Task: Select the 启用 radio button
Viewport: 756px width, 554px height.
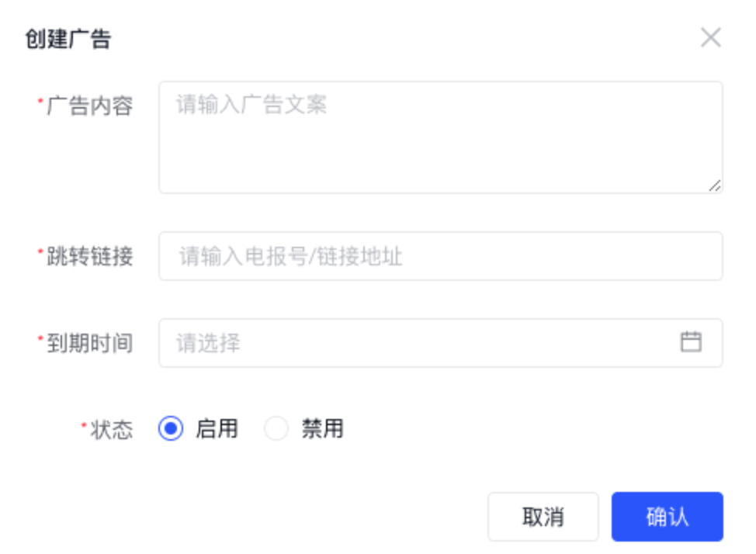Action: point(171,428)
